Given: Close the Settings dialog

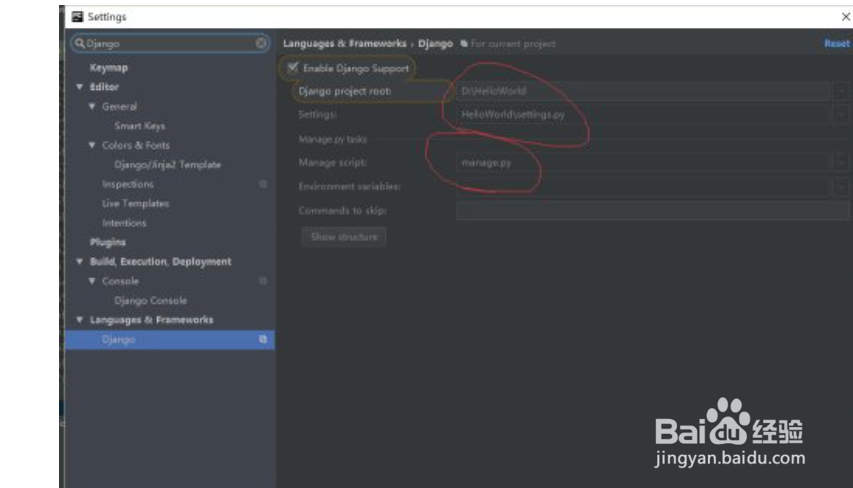Looking at the screenshot, I should click(846, 17).
